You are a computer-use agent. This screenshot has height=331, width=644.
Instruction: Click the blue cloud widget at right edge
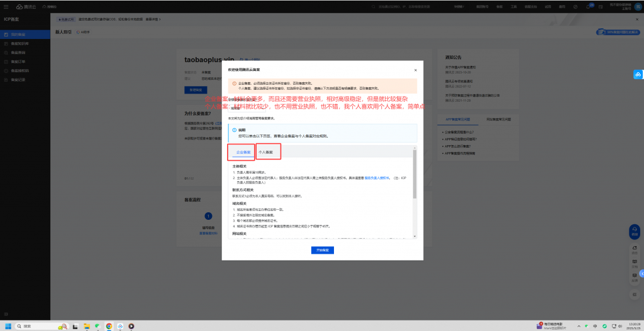pos(638,75)
